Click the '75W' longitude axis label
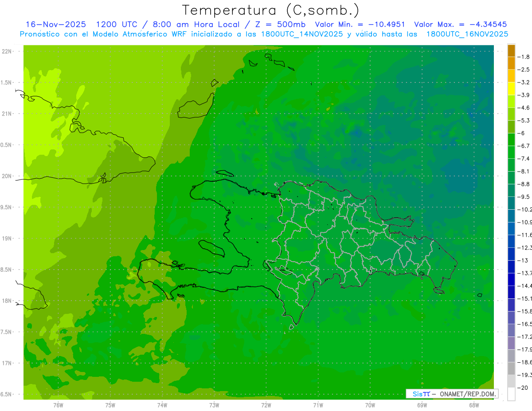Screen dimensions: 532x411 click(110, 405)
